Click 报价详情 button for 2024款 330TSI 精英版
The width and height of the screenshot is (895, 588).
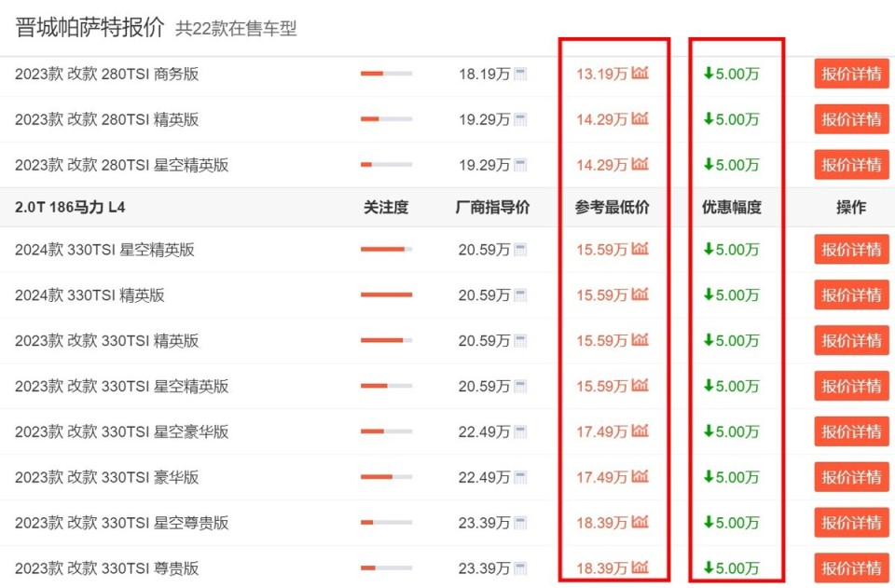(x=850, y=294)
